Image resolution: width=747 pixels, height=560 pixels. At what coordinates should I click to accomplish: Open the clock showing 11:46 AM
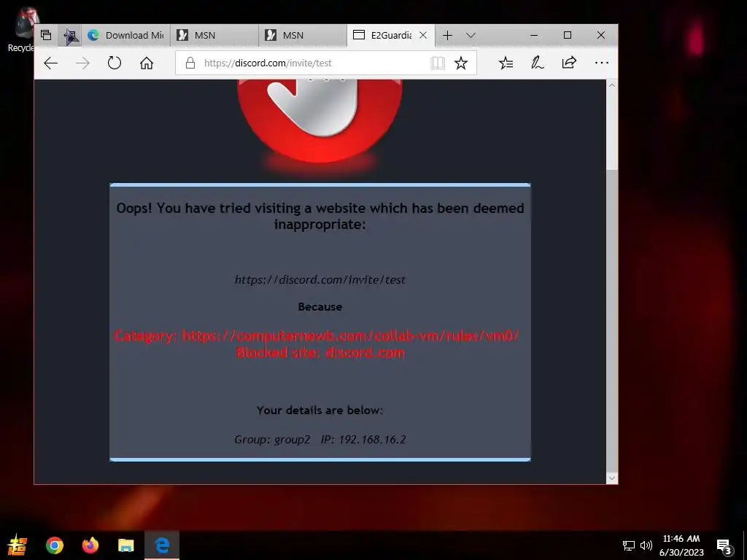[681, 545]
